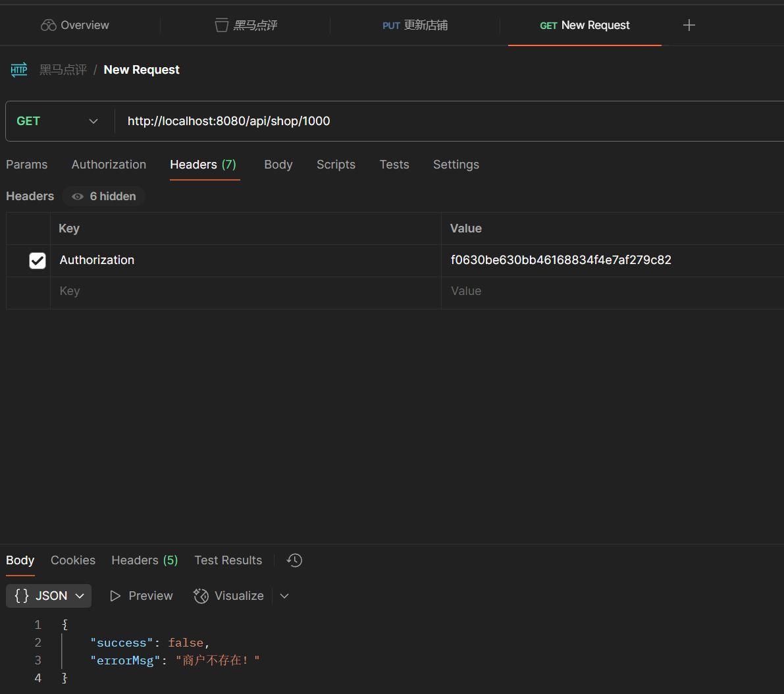Viewport: 784px width, 694px height.
Task: Click the eye icon for hidden headers
Action: (x=78, y=196)
